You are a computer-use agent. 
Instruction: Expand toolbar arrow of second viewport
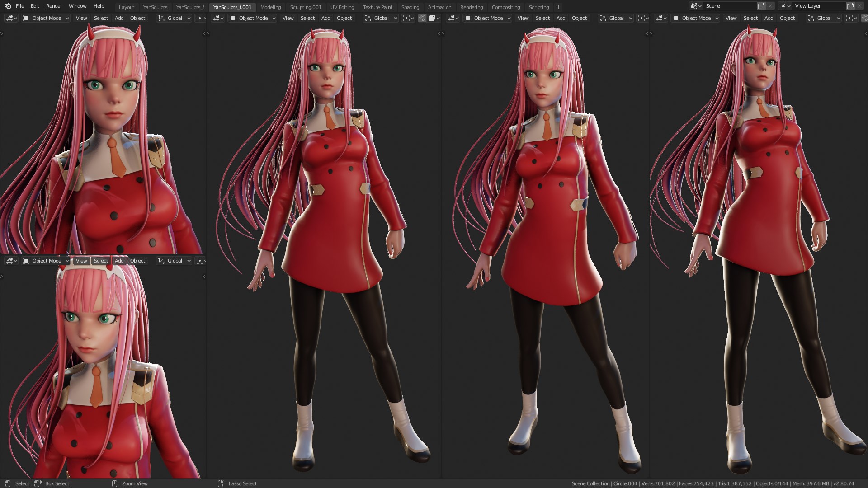tap(208, 34)
